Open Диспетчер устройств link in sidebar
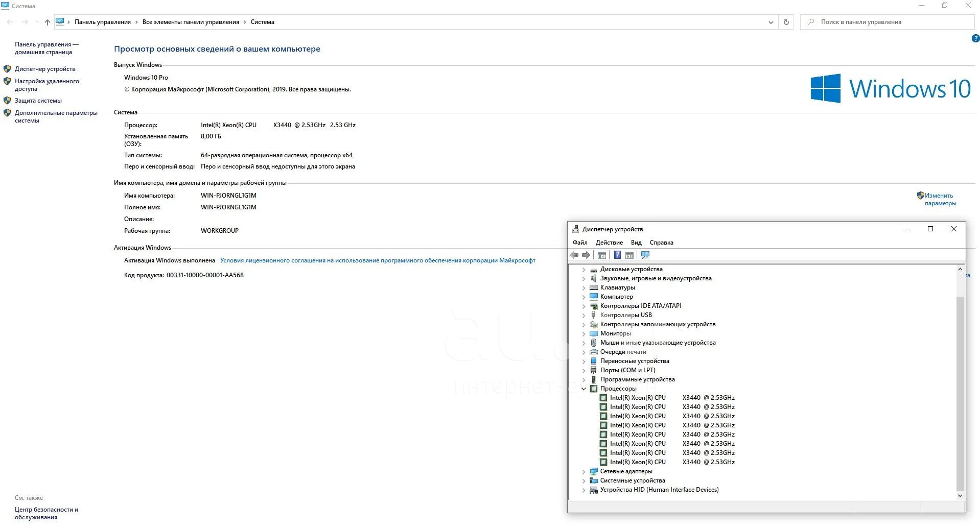Viewport: 980px width, 530px height. point(45,69)
